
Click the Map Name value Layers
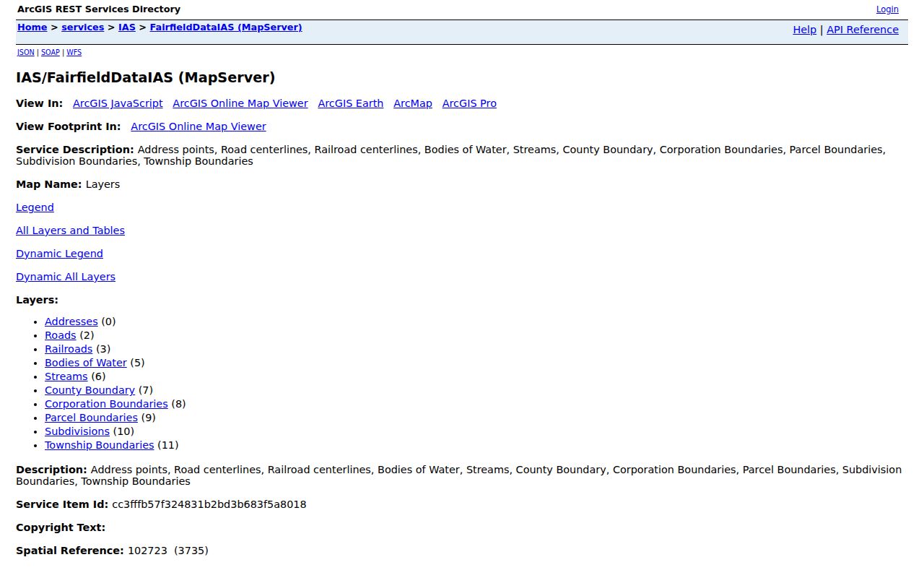[103, 184]
